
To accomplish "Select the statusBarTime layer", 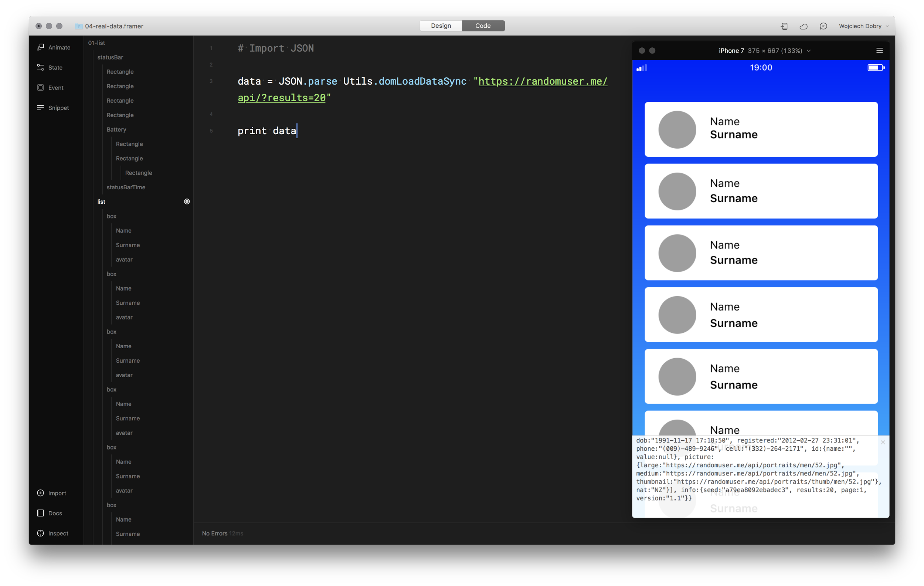I will [126, 187].
